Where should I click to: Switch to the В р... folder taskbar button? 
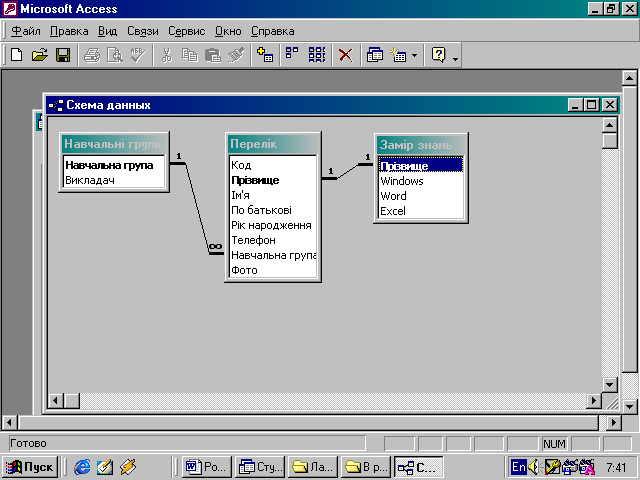[x=366, y=467]
